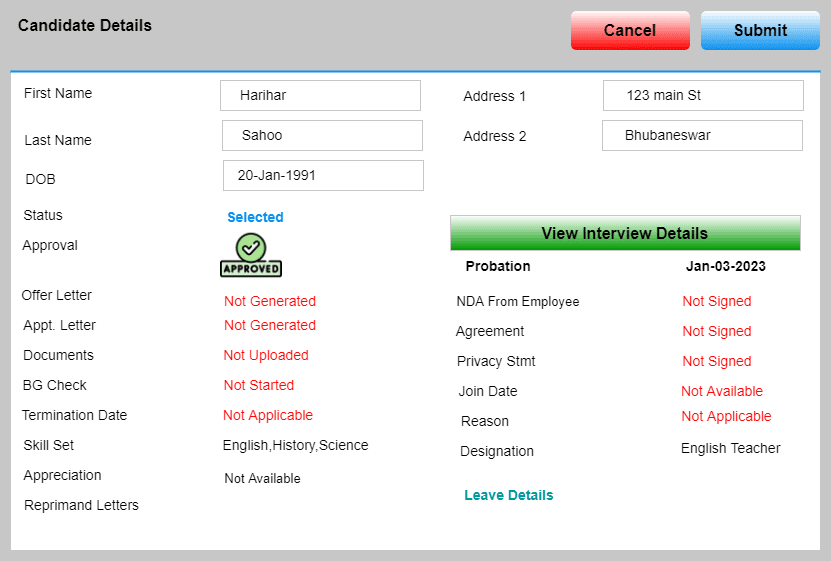The height and width of the screenshot is (561, 831).
Task: Click Skill Set English,History,Science value
Action: pos(295,446)
